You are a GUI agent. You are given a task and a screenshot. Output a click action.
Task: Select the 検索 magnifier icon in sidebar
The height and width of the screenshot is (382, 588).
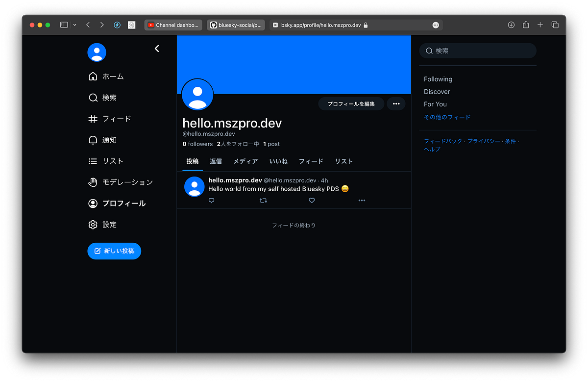93,98
